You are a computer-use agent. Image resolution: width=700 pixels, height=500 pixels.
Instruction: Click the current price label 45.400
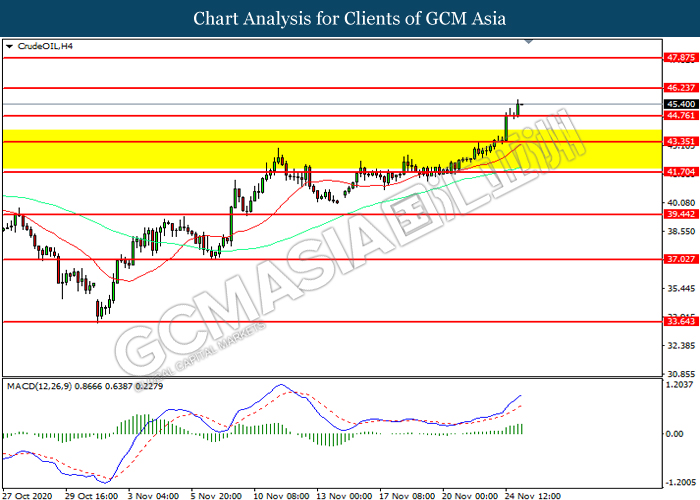[680, 104]
